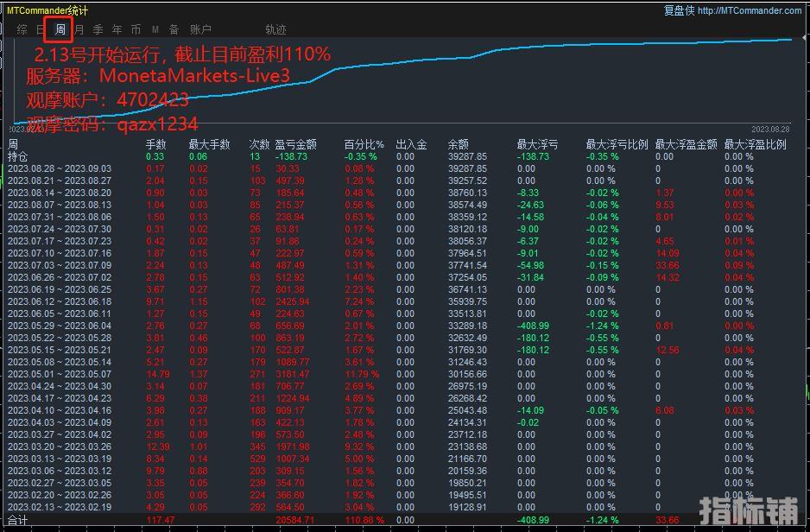Screen dimensions: 810x532
Task: Click the total percentage 110.88 %
Action: point(364,520)
